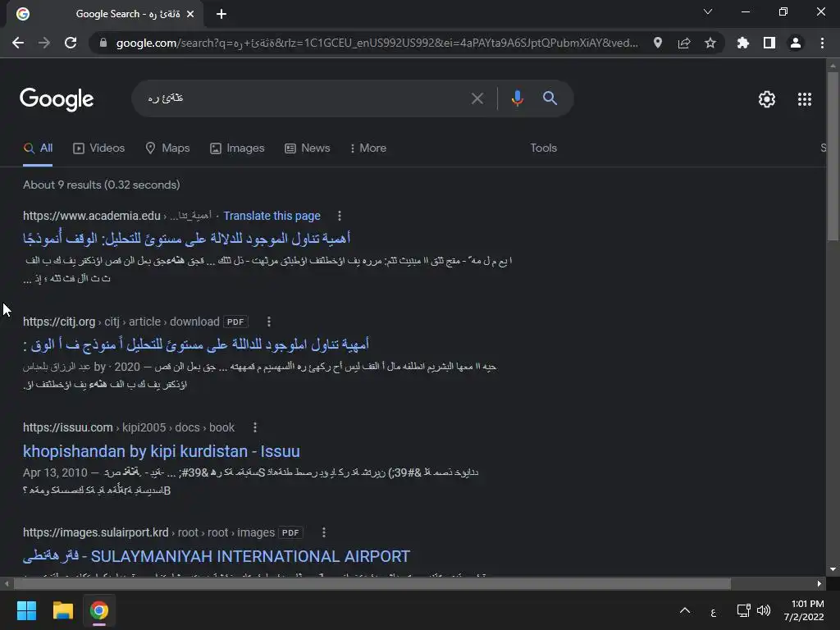Viewport: 840px width, 630px height.
Task: Close the Google Search tab
Action: tap(190, 14)
